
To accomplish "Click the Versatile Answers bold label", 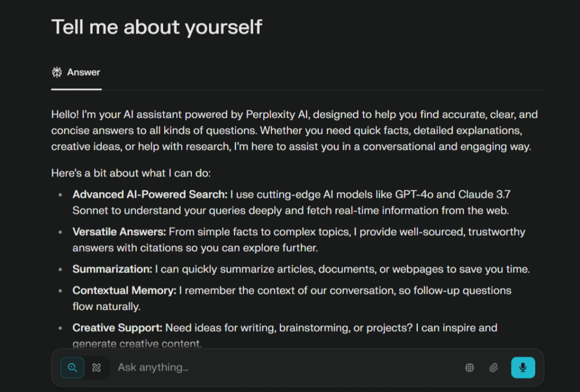I will pyautogui.click(x=119, y=232).
